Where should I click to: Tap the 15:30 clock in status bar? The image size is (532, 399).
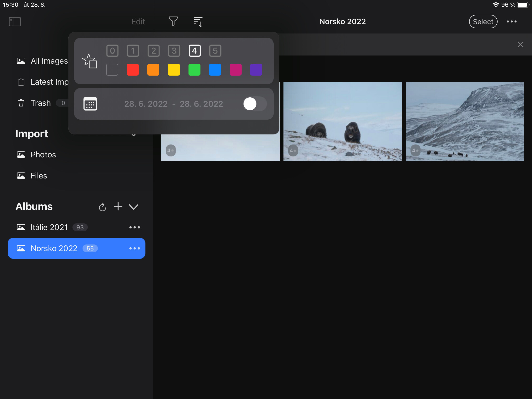click(x=11, y=5)
